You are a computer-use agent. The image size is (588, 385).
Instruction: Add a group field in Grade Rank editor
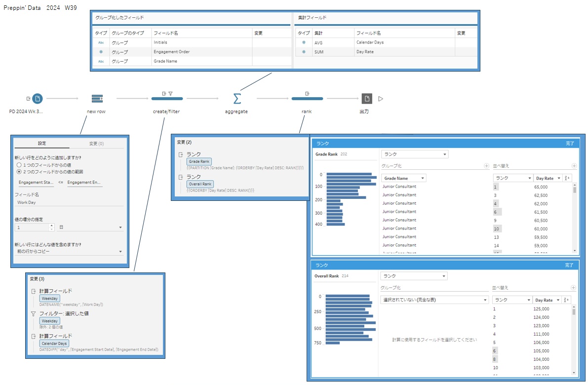486,166
